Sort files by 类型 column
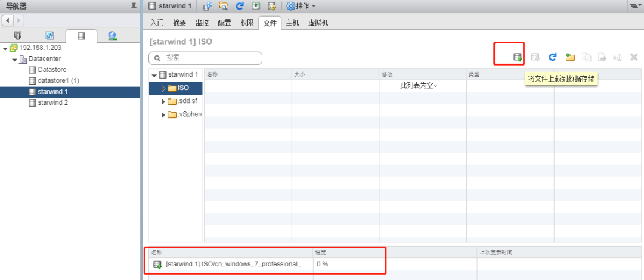The image size is (644, 280). (x=510, y=74)
